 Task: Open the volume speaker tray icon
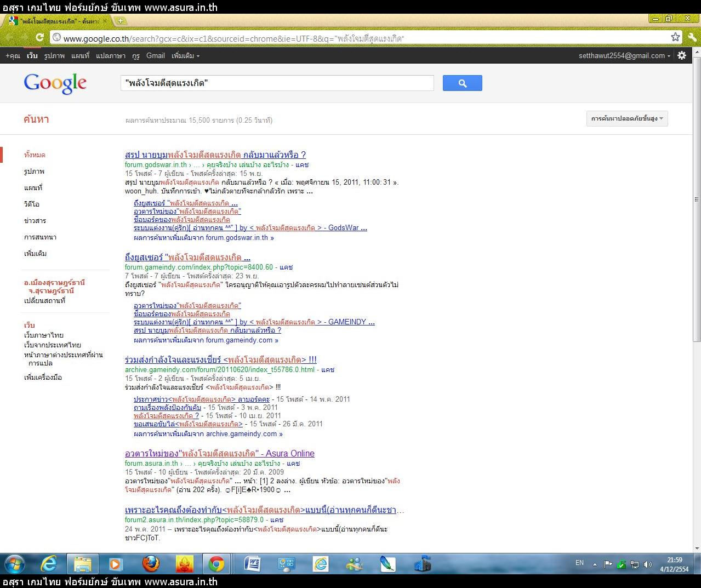(x=648, y=564)
